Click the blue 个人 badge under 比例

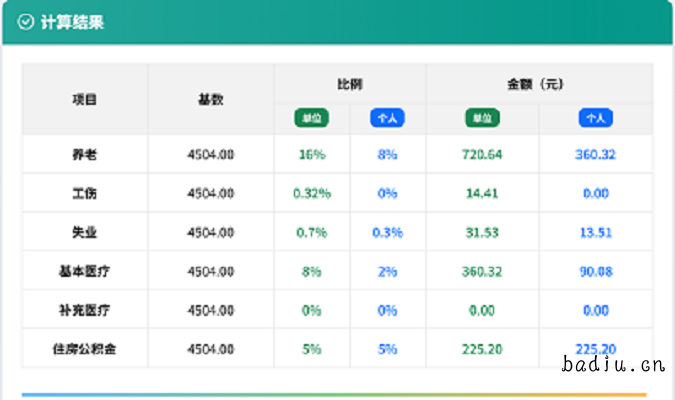(387, 118)
